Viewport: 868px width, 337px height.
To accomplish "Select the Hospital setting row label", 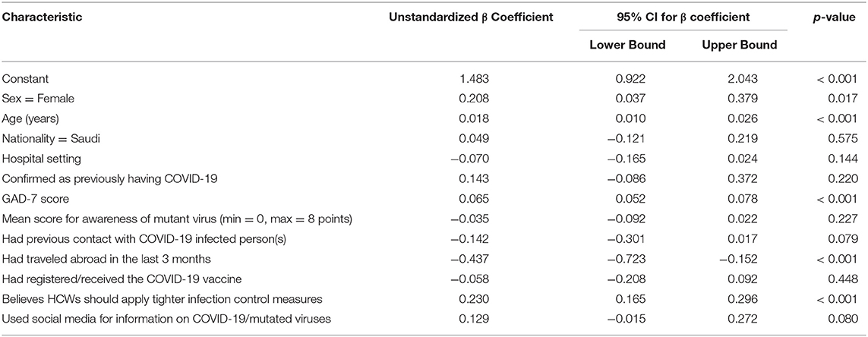I will (x=42, y=159).
